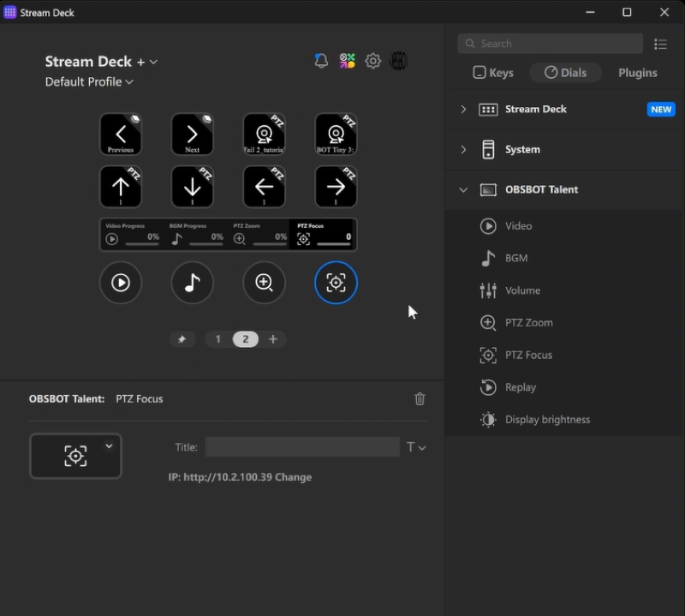Open the notifications bell
Screen dimensions: 685x616
point(321,60)
